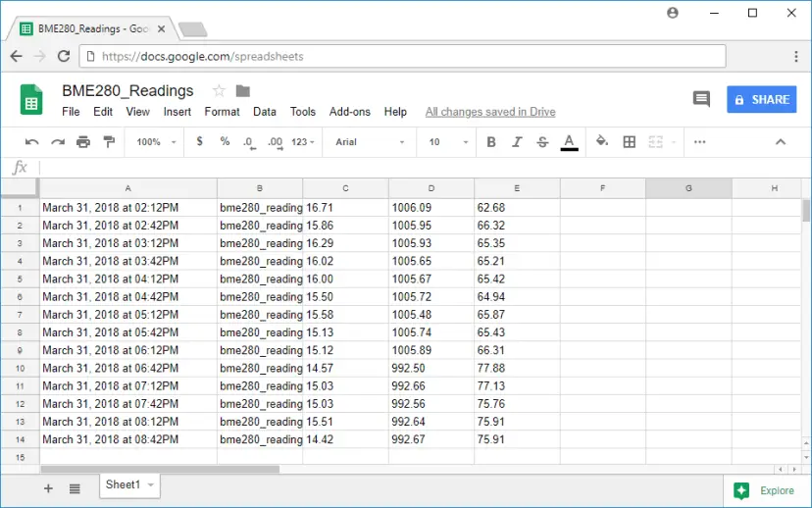
Task: Click the undo arrow icon
Action: (x=31, y=142)
